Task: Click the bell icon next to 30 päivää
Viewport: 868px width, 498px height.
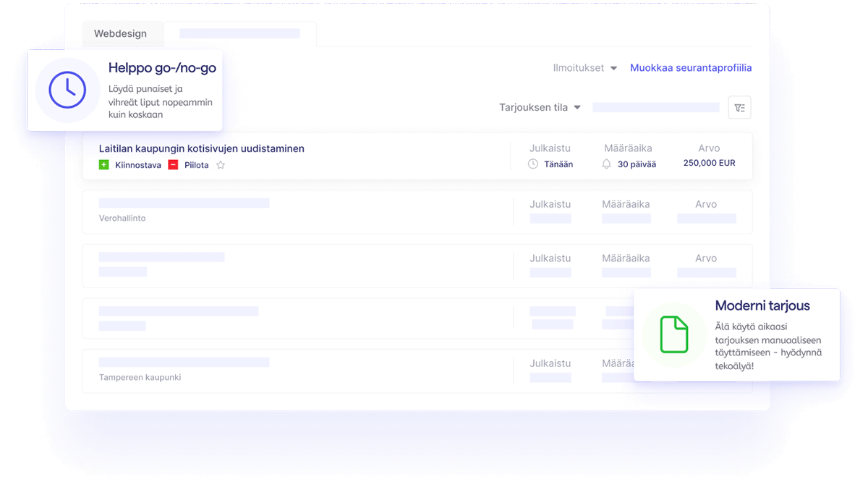Action: coord(608,164)
